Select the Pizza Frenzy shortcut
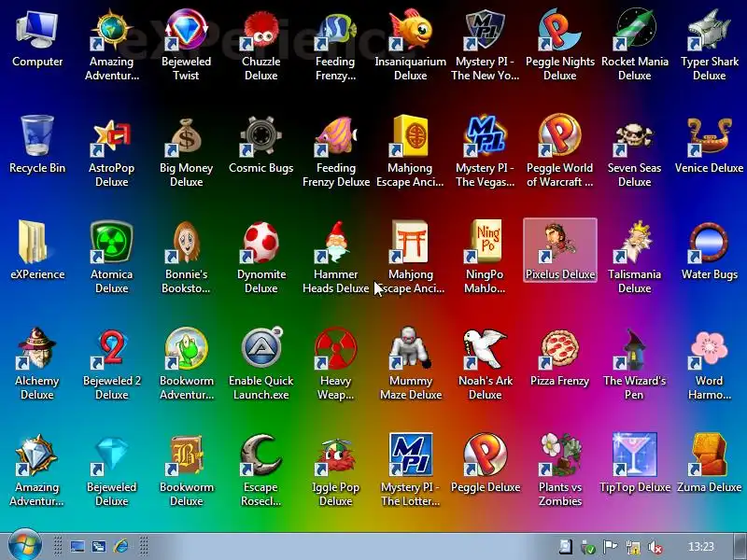Screen dimensions: 747x560 click(x=559, y=358)
